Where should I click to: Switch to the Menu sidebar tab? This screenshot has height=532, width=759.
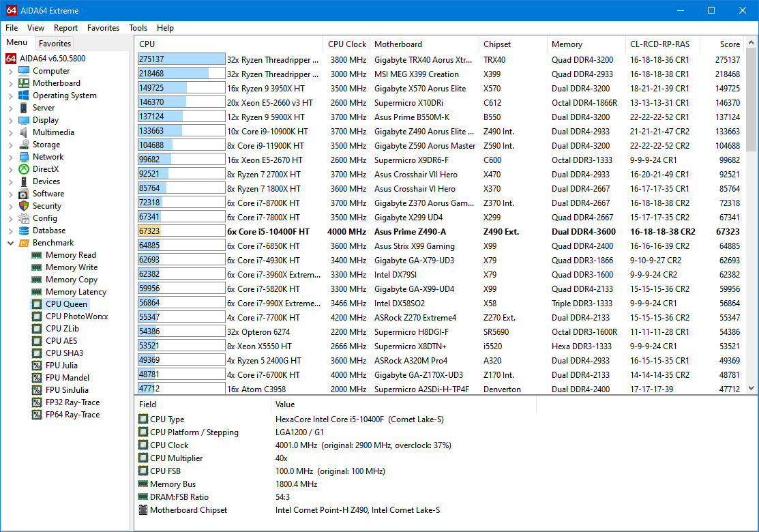point(17,42)
